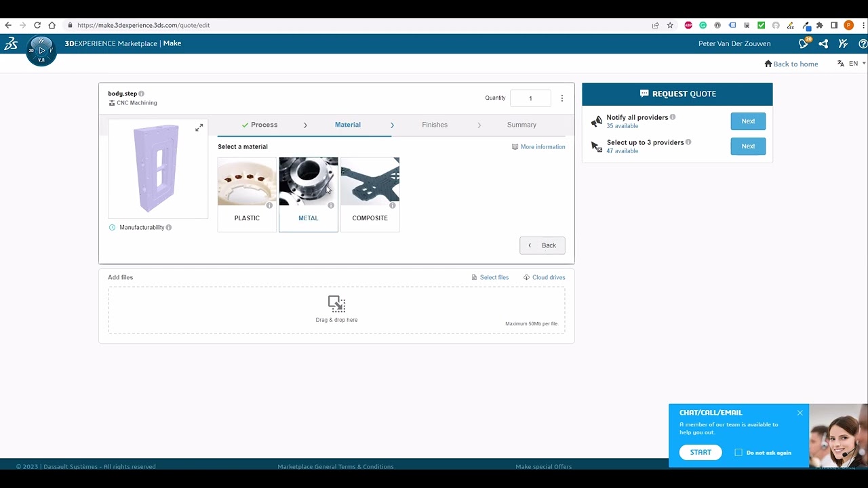The image size is (868, 488).
Task: Click the Manufacturability label
Action: coord(142,228)
